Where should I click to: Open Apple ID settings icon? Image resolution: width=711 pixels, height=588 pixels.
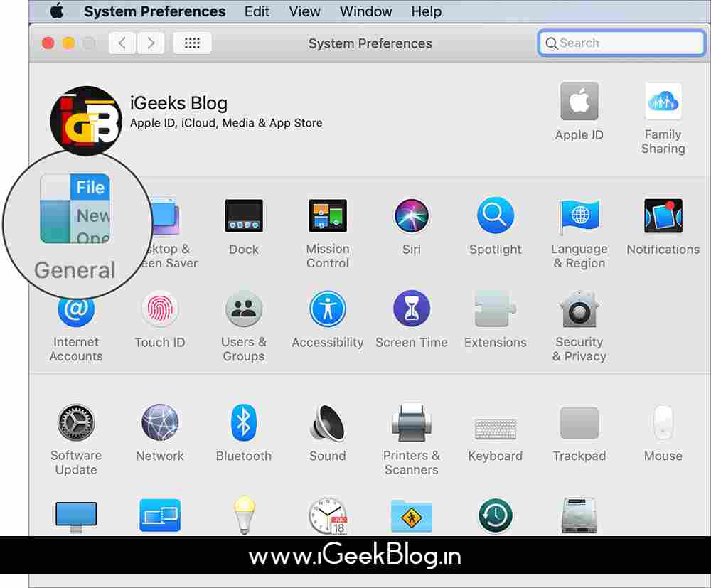[x=579, y=101]
